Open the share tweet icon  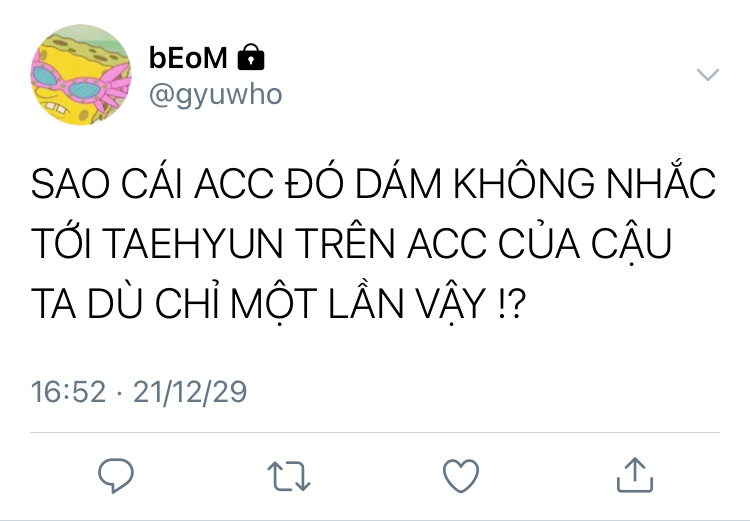coord(635,475)
